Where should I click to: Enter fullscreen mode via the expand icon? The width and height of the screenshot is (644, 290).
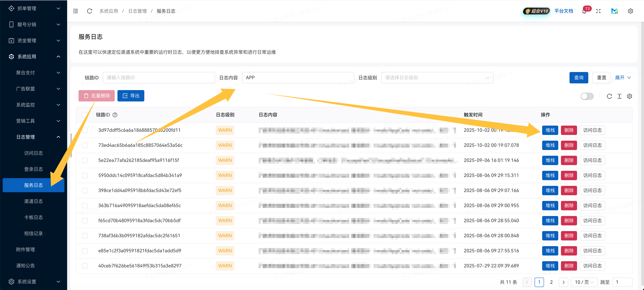click(599, 11)
